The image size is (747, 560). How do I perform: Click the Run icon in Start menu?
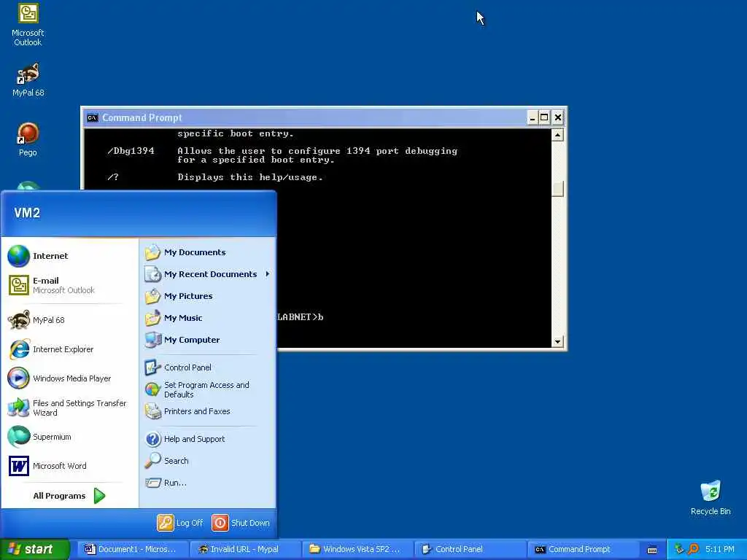pos(153,483)
